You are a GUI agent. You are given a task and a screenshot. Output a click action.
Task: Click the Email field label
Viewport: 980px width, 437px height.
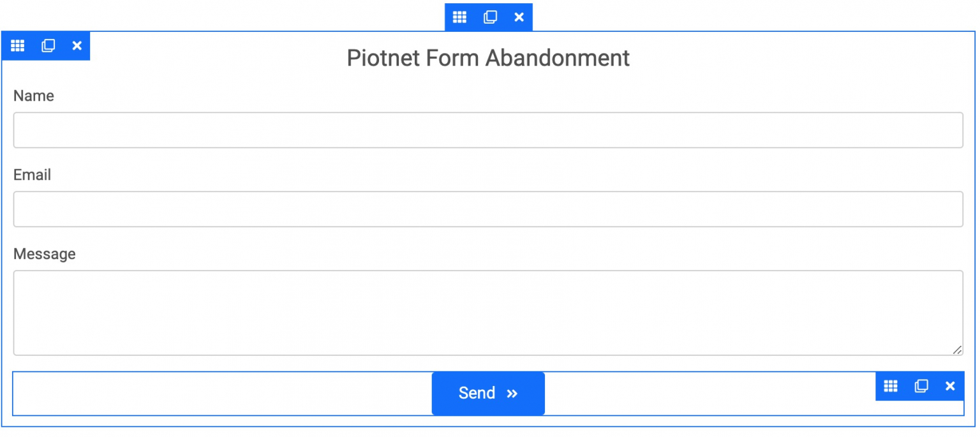(x=32, y=175)
